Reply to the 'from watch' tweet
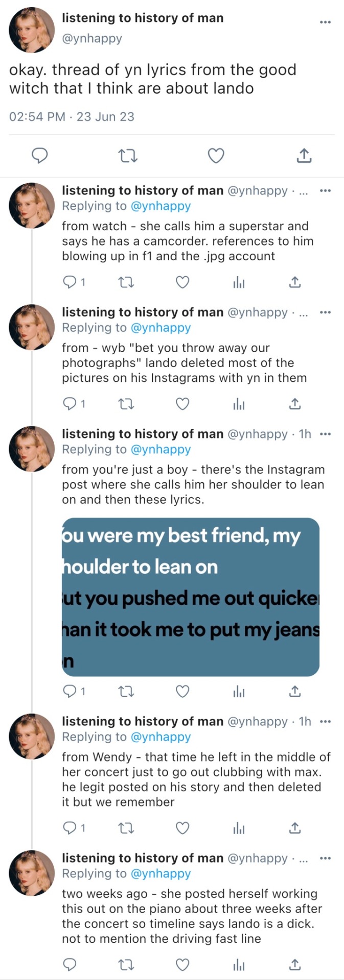The width and height of the screenshot is (344, 980). click(70, 282)
